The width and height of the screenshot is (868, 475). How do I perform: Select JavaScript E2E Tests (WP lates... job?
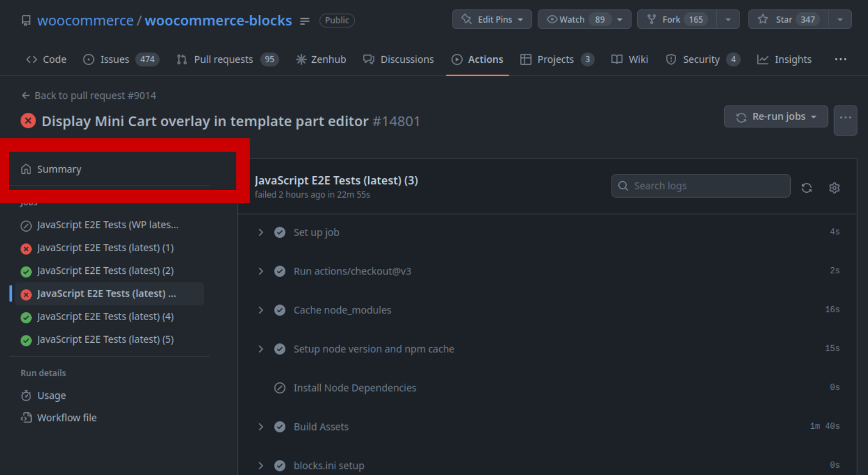pyautogui.click(x=109, y=225)
